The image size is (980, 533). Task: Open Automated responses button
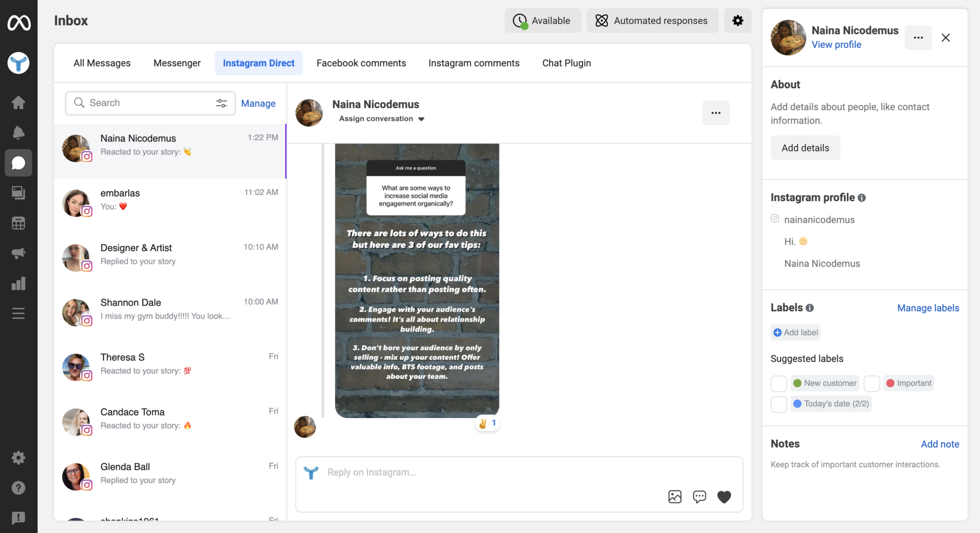652,21
